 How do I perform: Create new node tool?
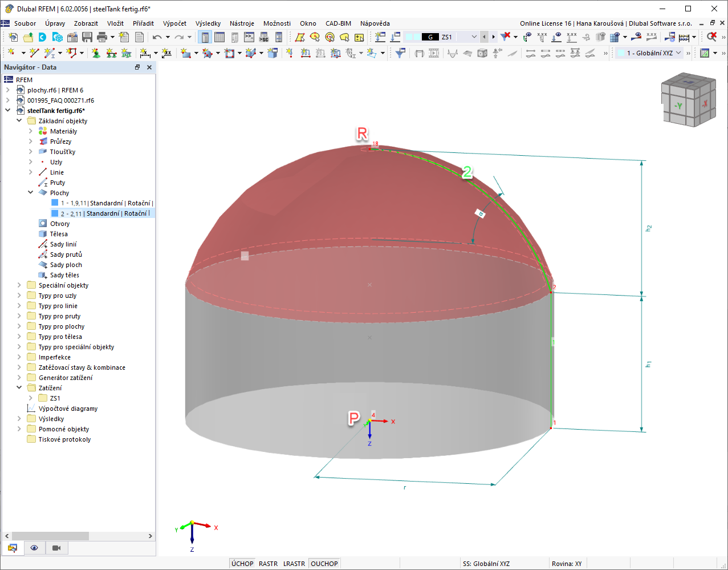pyautogui.click(x=11, y=52)
